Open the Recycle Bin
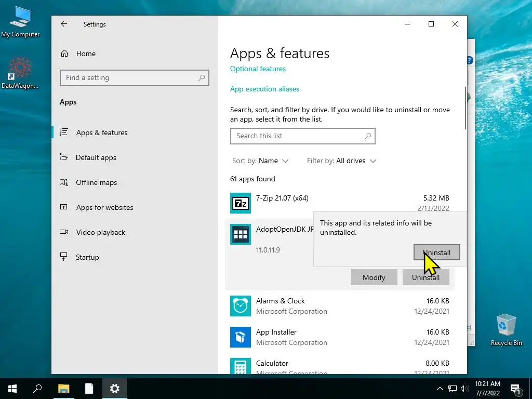 [x=506, y=330]
